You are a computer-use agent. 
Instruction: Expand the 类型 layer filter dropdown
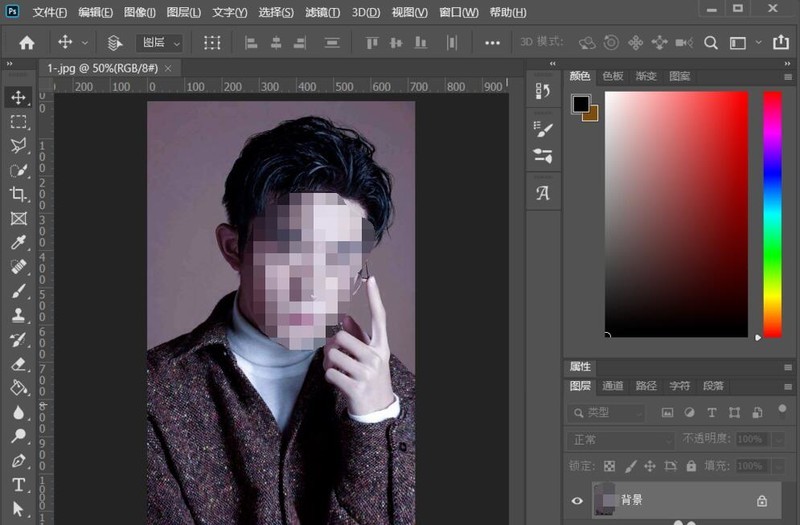point(606,412)
